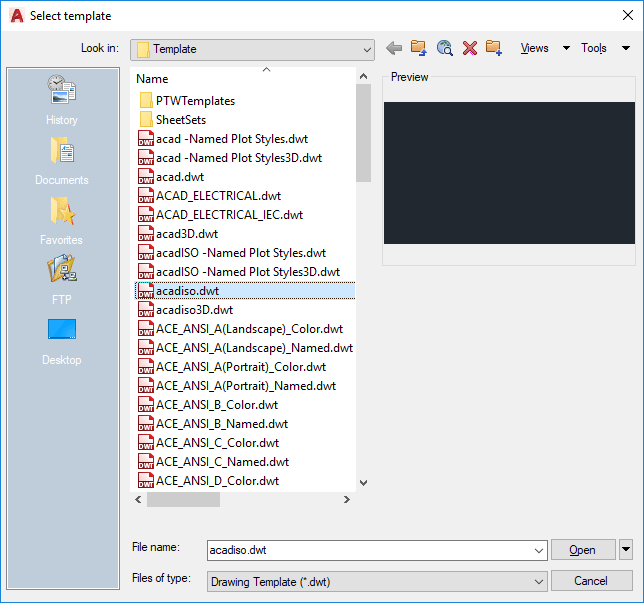Click the DWT icon beside ACAD_ELECTRICAL.dwt
This screenshot has width=644, height=603.
pos(146,196)
